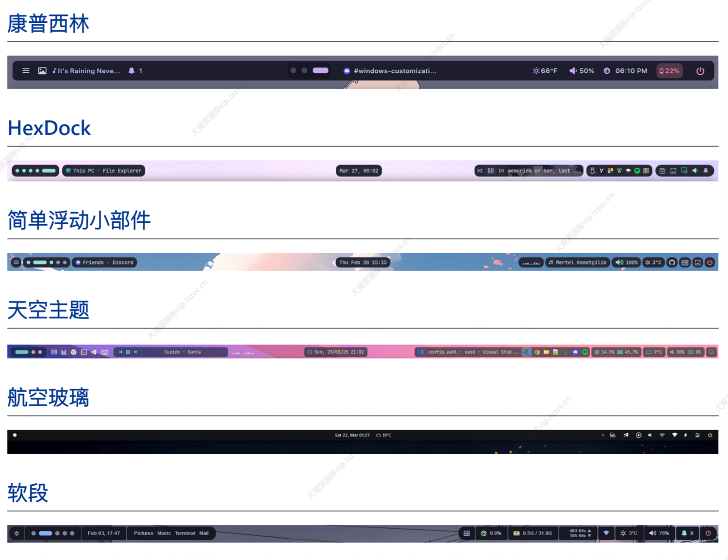Select the active workspace pill in HexDock bar
728x560 pixels.
pos(49,171)
